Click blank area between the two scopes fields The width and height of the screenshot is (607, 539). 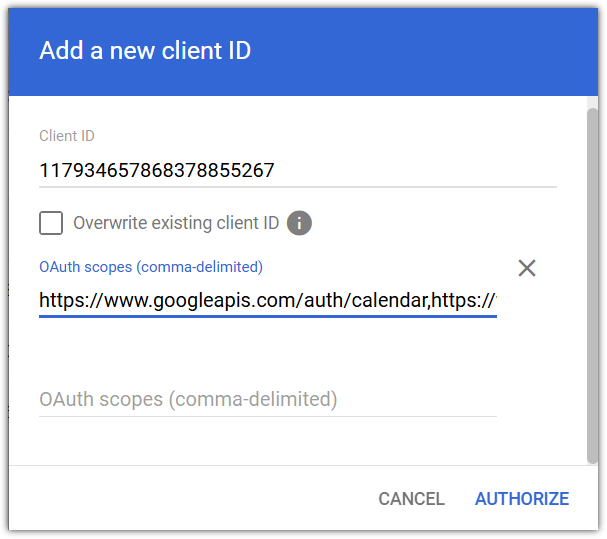coord(268,350)
